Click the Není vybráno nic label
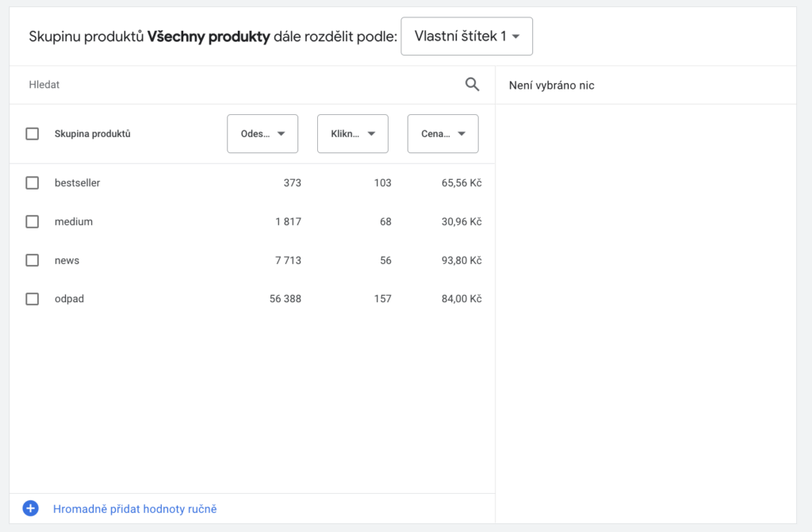Viewport: 812px width, 532px height. 552,86
